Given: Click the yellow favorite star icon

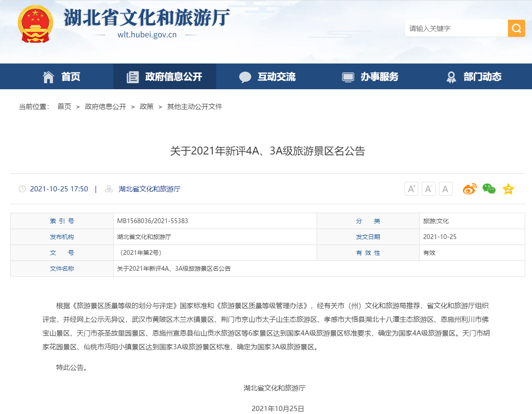Looking at the screenshot, I should [x=508, y=189].
